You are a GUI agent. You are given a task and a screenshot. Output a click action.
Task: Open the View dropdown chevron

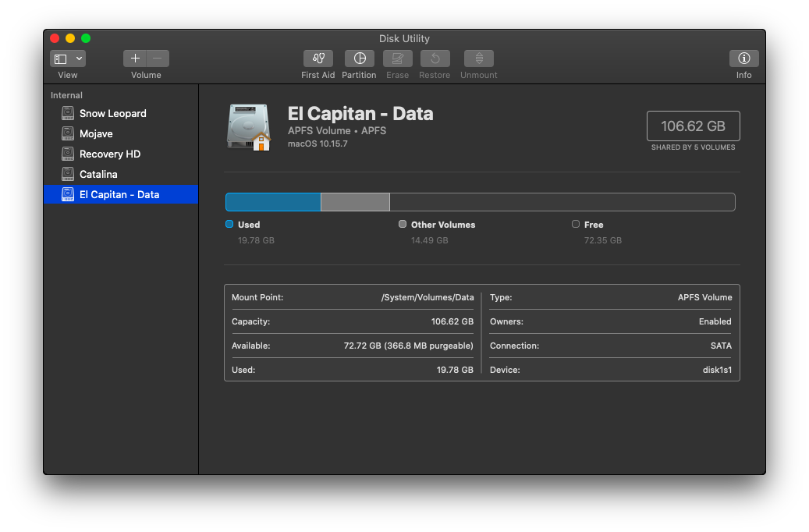point(79,59)
